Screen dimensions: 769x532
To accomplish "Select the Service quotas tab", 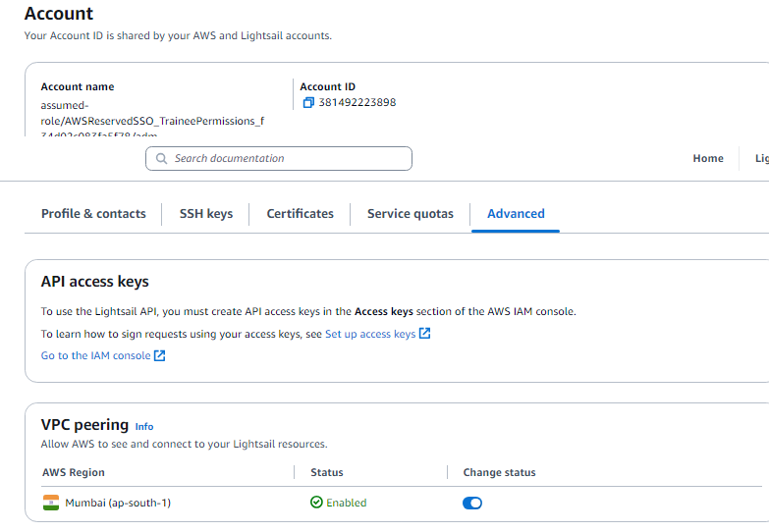I will [x=410, y=214].
